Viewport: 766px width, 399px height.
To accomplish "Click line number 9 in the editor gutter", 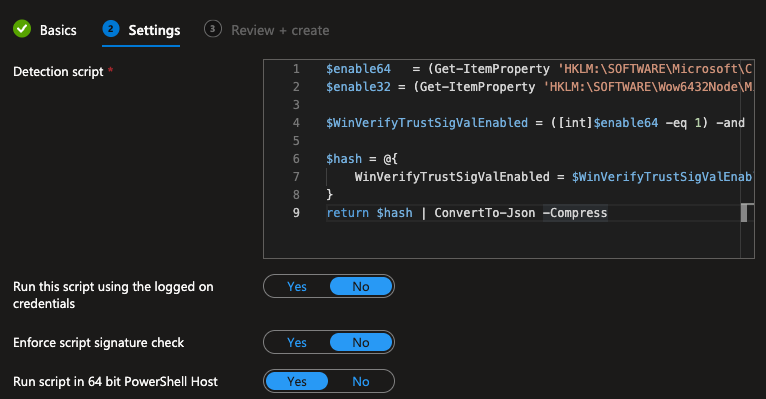I will pyautogui.click(x=296, y=213).
